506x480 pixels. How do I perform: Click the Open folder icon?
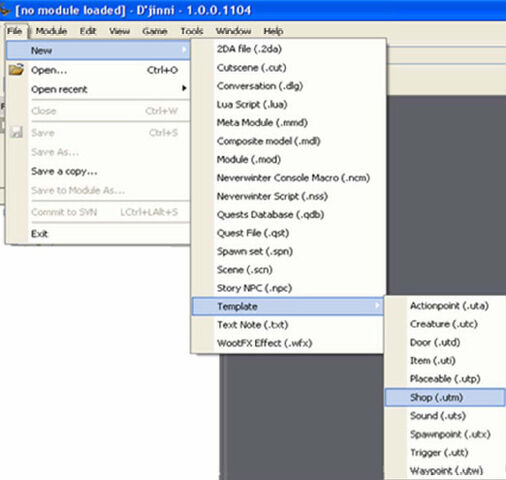(16, 70)
